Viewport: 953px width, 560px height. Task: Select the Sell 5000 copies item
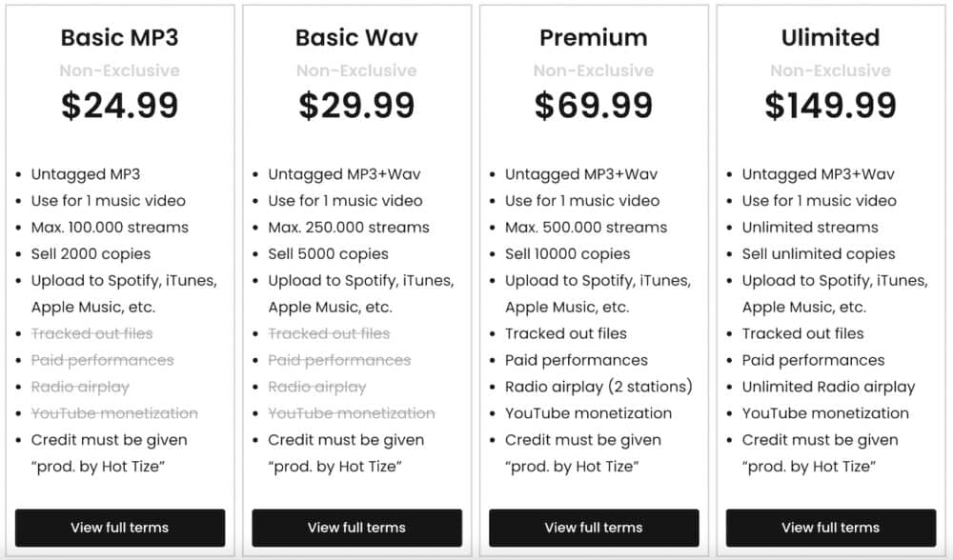[x=328, y=254]
